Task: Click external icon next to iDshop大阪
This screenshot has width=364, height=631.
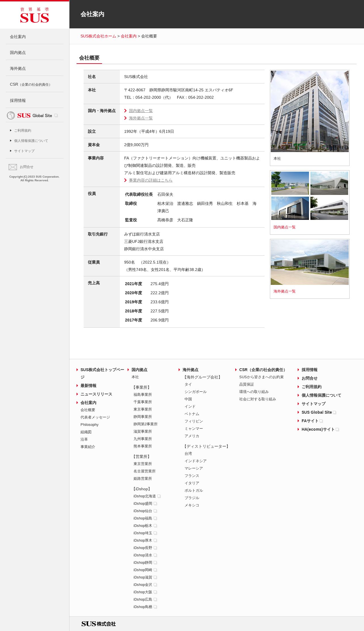Action: coord(155,592)
